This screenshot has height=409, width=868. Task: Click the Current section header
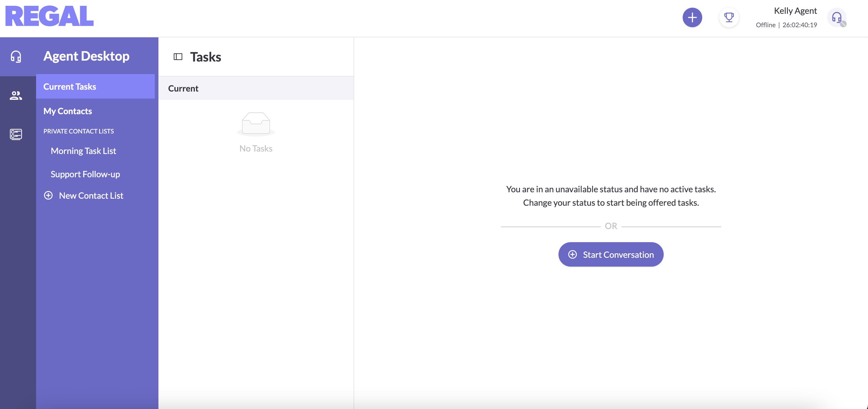tap(183, 88)
